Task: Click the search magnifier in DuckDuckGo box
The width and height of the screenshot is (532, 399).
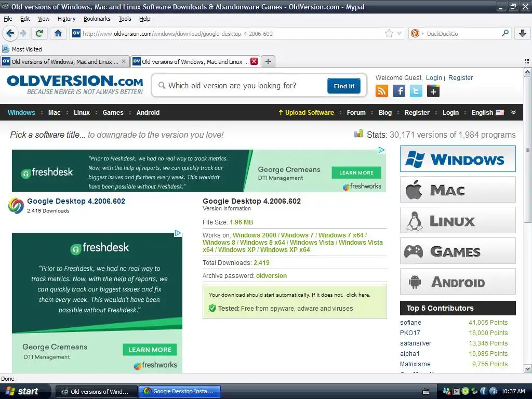Action: click(505, 33)
